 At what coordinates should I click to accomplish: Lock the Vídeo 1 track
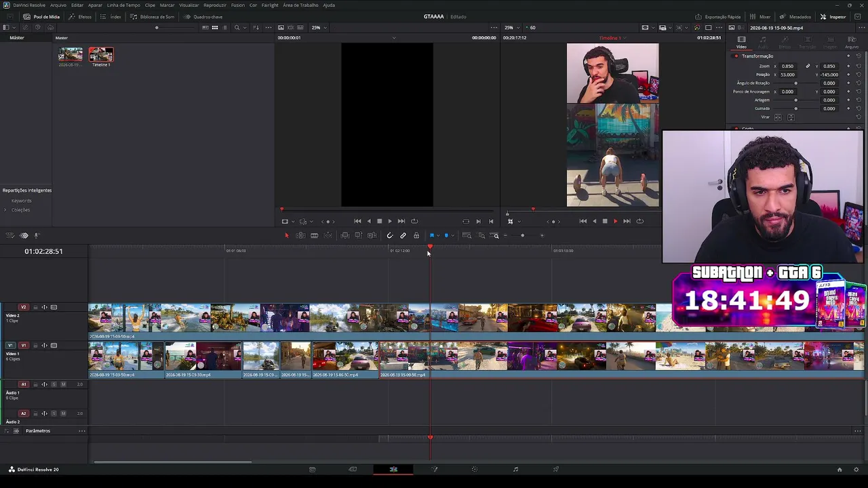tap(35, 346)
